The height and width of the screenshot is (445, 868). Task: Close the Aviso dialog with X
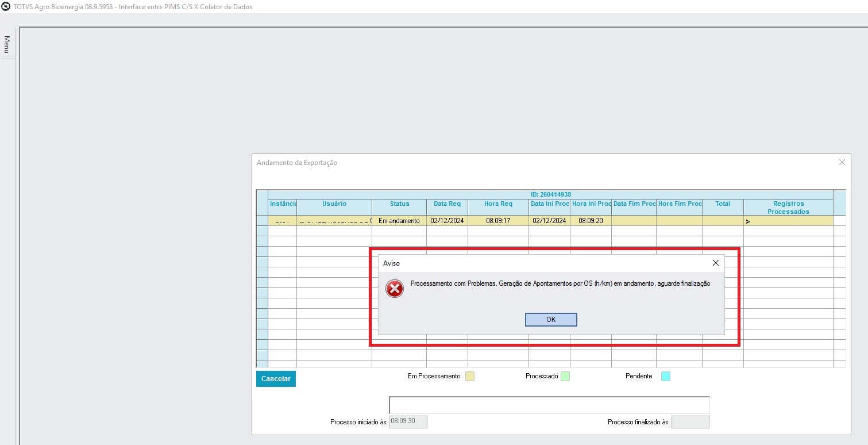[x=715, y=263]
